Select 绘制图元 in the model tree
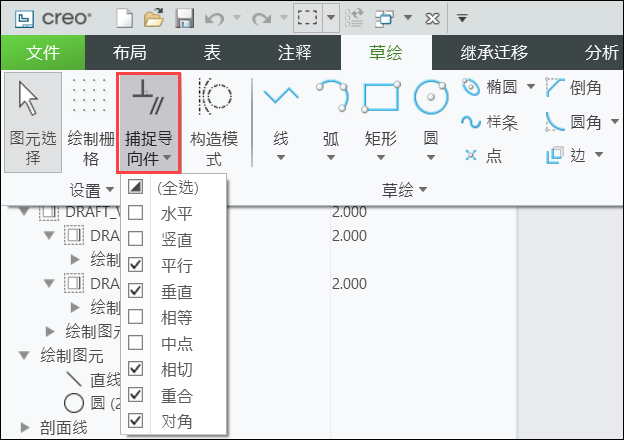 [x=74, y=355]
